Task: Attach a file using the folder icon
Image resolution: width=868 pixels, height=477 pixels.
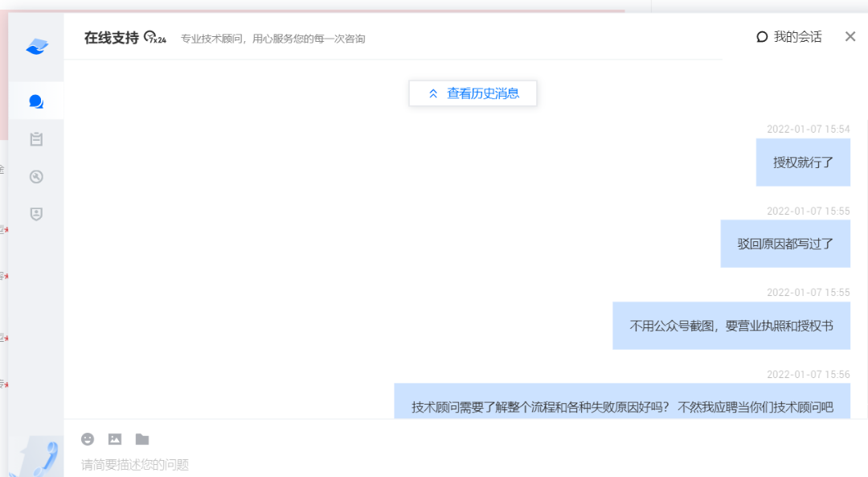Action: coord(142,439)
